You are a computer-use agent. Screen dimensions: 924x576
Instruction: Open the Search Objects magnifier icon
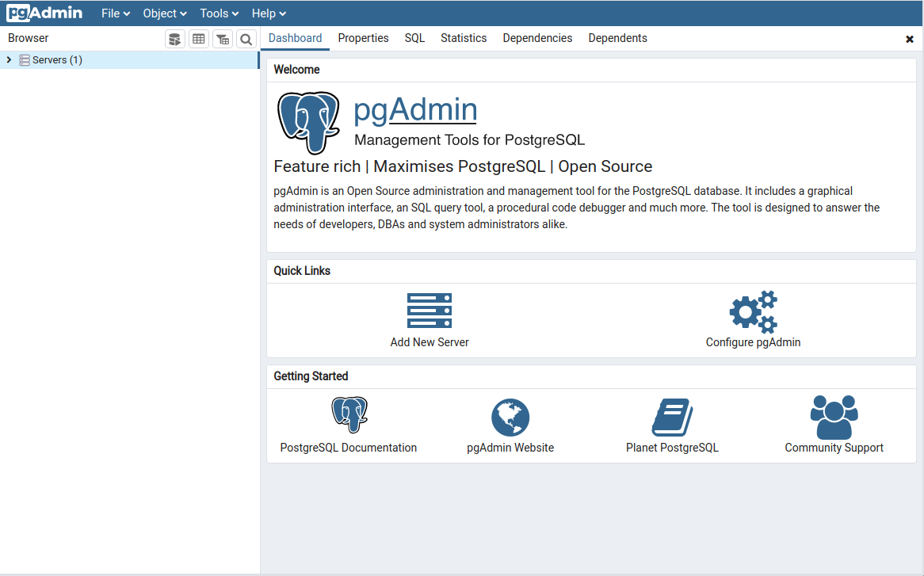[x=246, y=39]
